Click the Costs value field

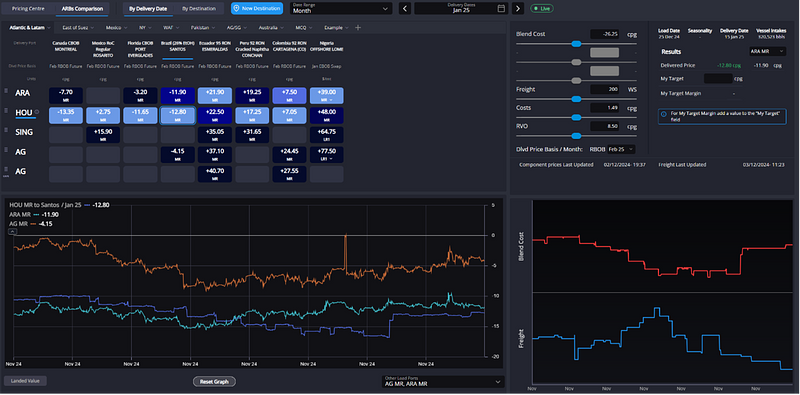(x=605, y=108)
